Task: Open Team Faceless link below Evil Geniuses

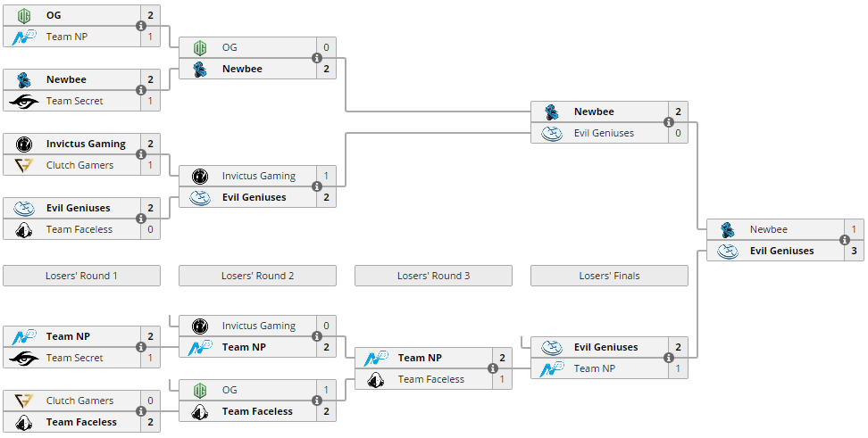Action: [79, 229]
